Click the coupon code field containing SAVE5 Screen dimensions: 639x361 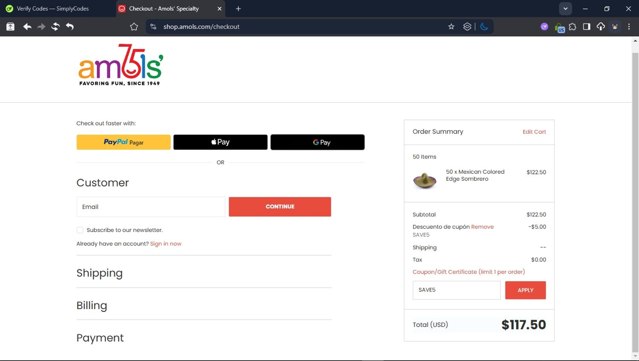tap(456, 290)
